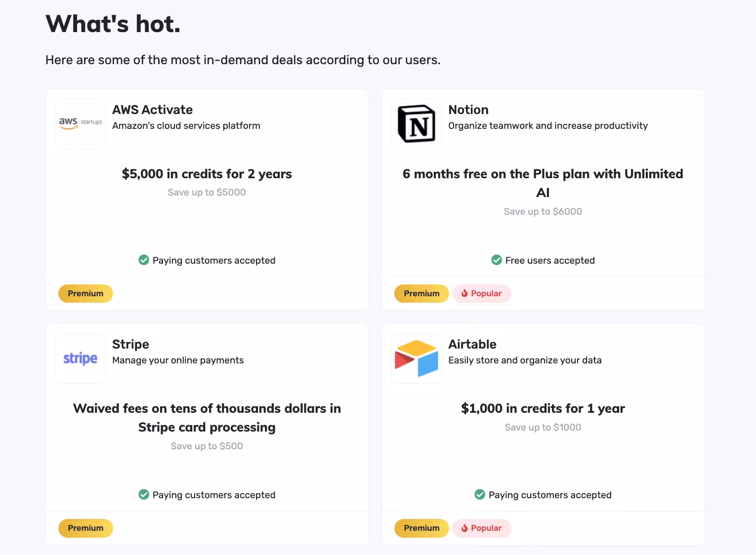Click the Premium badge on AWS Activate

85,293
